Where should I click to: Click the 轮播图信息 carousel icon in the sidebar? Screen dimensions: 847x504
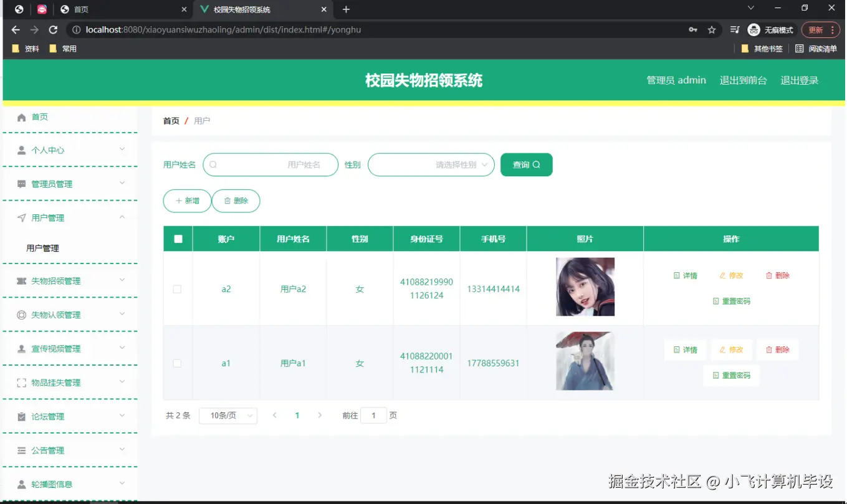(x=22, y=483)
